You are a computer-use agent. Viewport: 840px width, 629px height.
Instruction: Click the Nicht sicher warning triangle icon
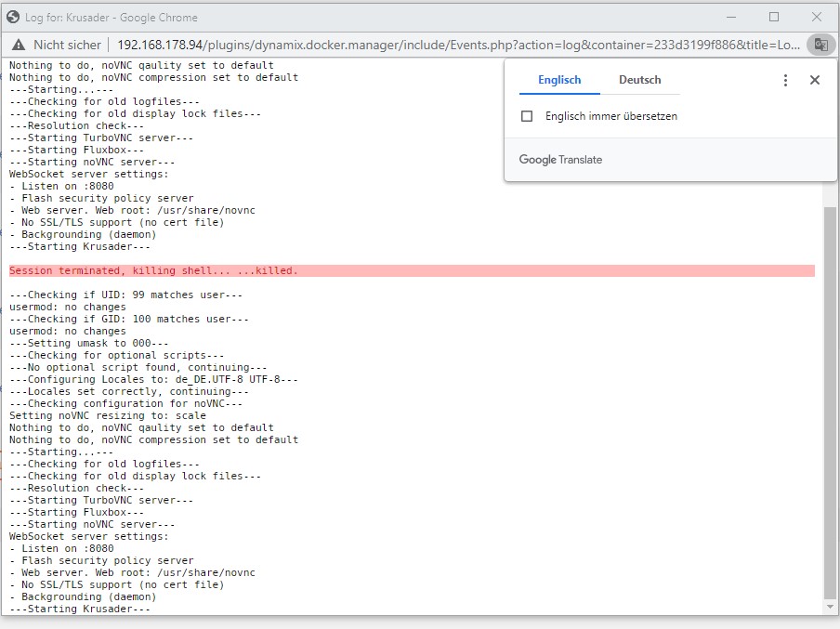(19, 45)
